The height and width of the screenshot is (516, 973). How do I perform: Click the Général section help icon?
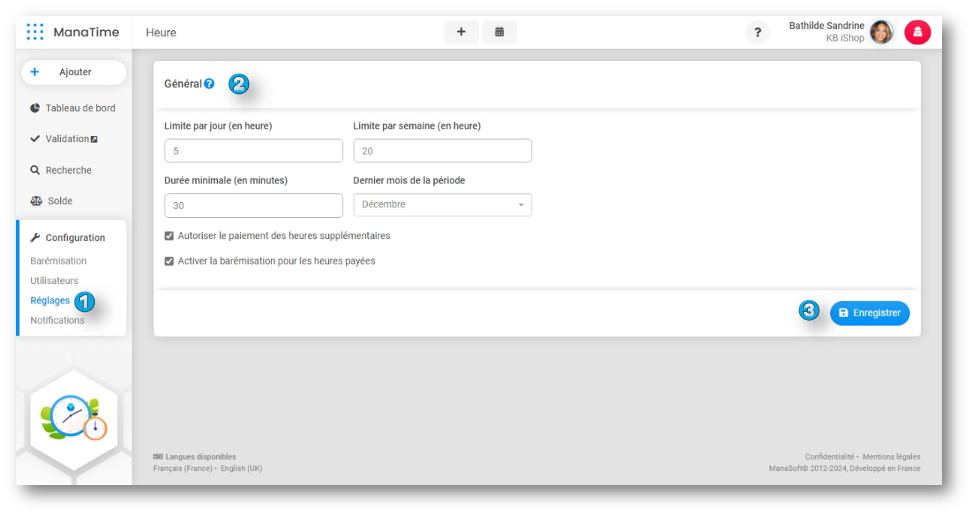(209, 84)
